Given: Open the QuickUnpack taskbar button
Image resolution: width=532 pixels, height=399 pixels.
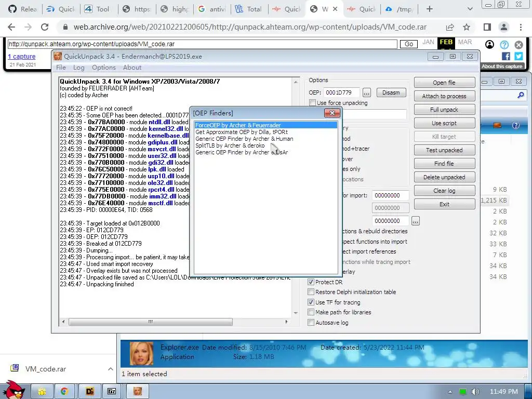Looking at the screenshot, I should pyautogui.click(x=137, y=391).
